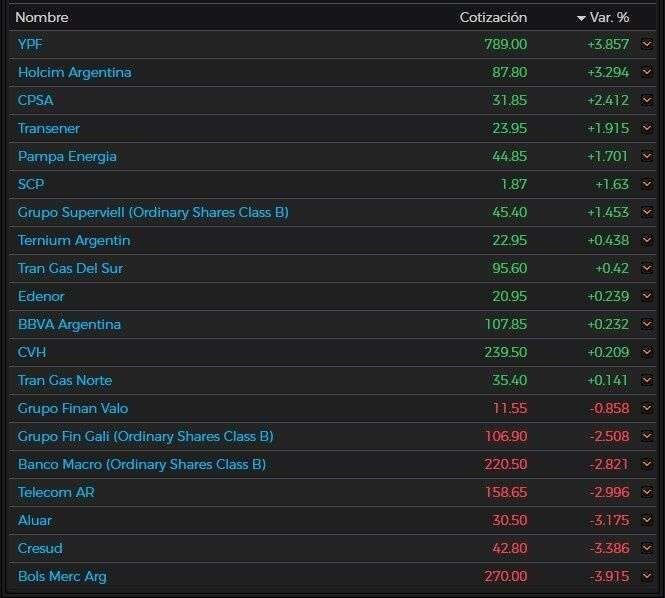The image size is (665, 598).
Task: Expand the SCP row chevron
Action: click(647, 184)
